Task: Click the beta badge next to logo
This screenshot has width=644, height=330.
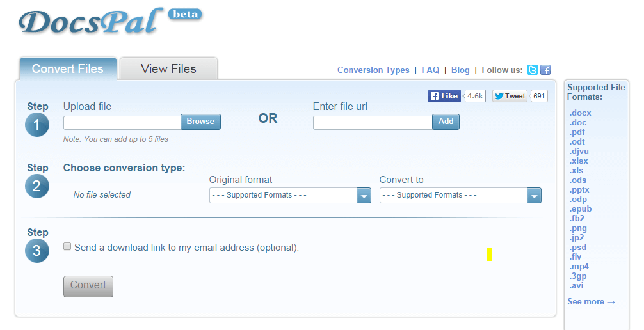Action: 185,14
